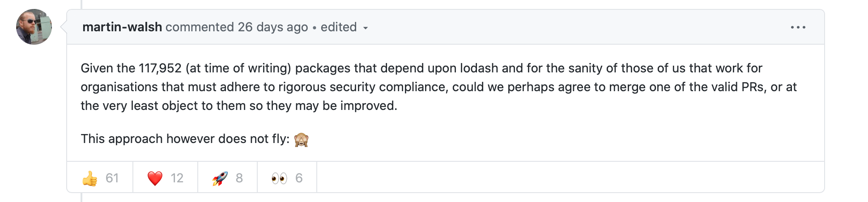The height and width of the screenshot is (202, 868).
Task: Toggle the rocket reaction
Action: click(x=228, y=178)
